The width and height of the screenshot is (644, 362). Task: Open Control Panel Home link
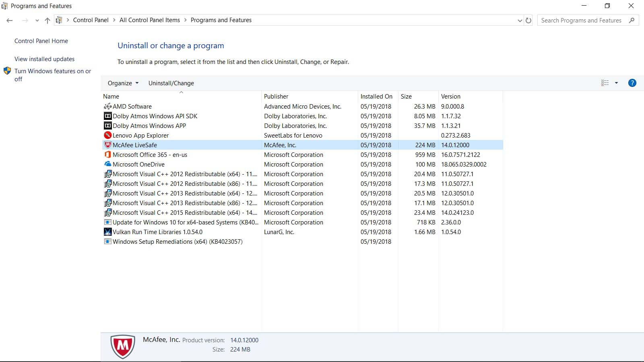point(41,41)
